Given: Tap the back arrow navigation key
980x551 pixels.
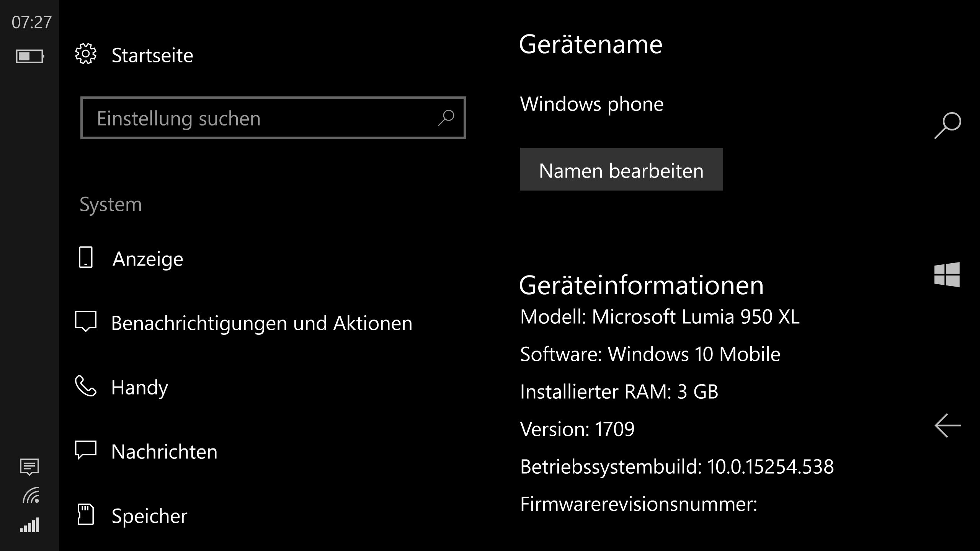Looking at the screenshot, I should (x=948, y=425).
